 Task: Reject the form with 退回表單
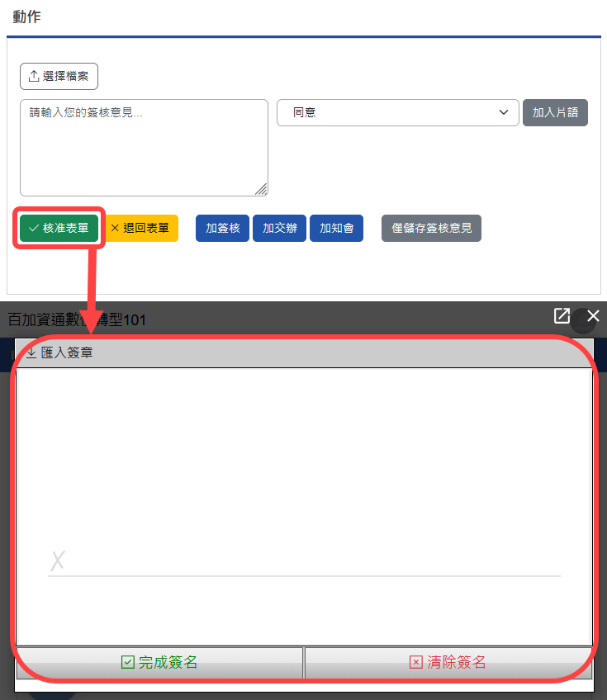pos(140,228)
